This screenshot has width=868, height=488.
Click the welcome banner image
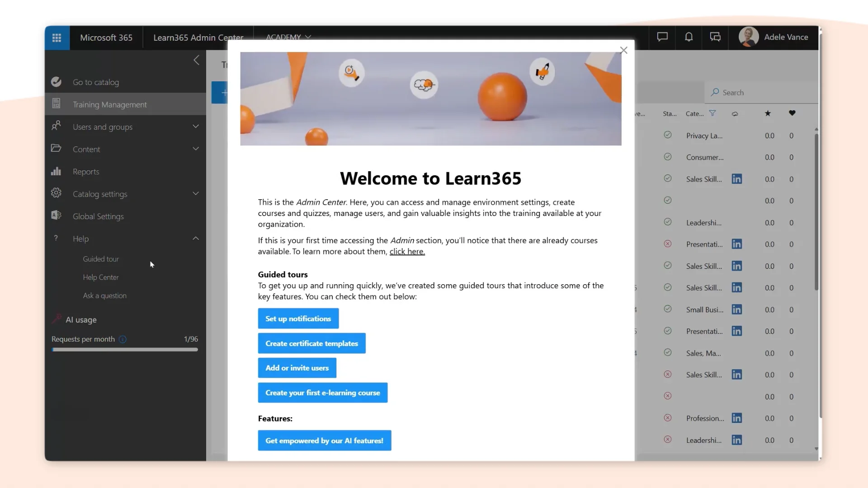[431, 99]
